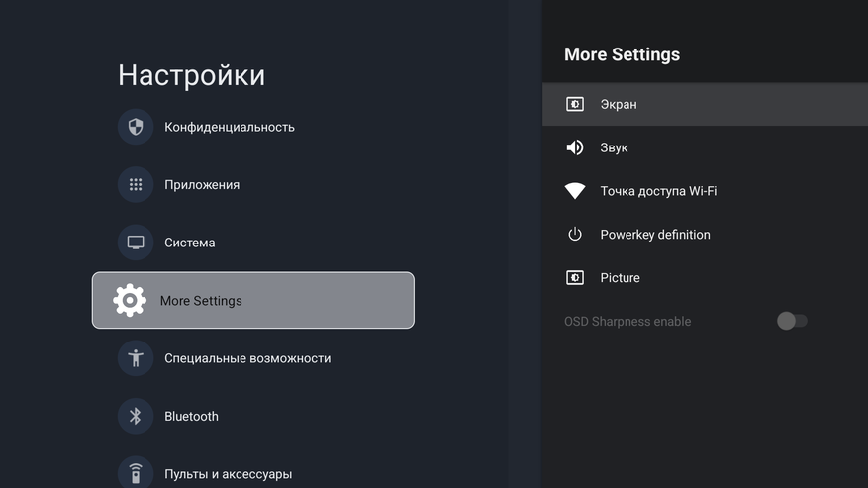Click the Bluetooth symbol icon
868x488 pixels.
136,417
